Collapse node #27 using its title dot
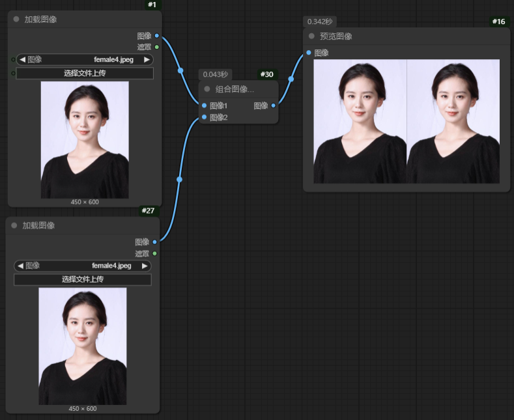Image resolution: width=514 pixels, height=420 pixels. coord(14,225)
